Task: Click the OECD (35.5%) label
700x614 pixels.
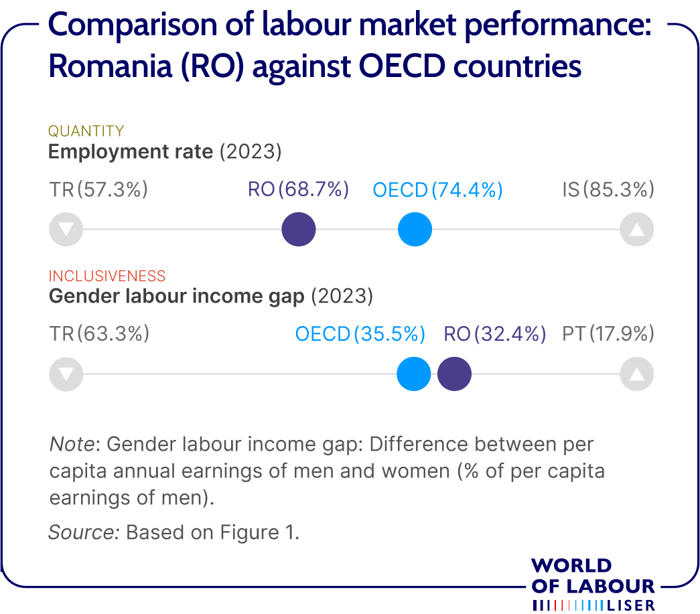Action: (360, 334)
